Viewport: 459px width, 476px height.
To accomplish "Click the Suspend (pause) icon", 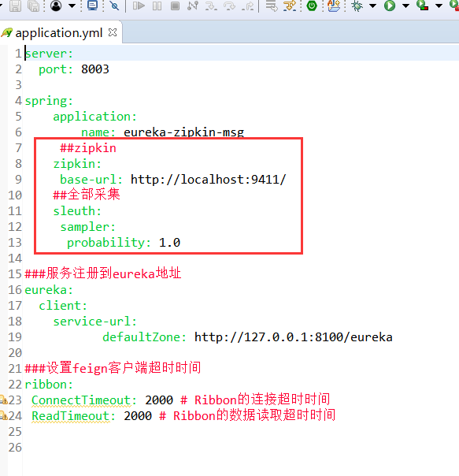I will [x=157, y=6].
